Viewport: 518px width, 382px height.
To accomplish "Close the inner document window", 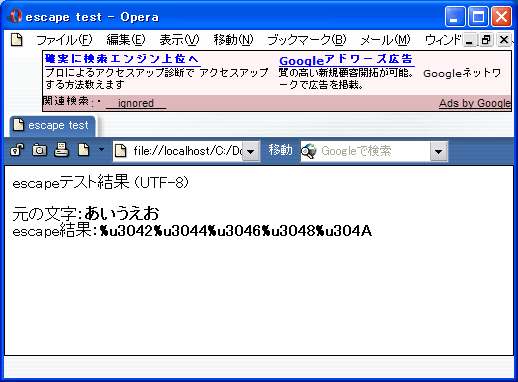I will point(504,40).
